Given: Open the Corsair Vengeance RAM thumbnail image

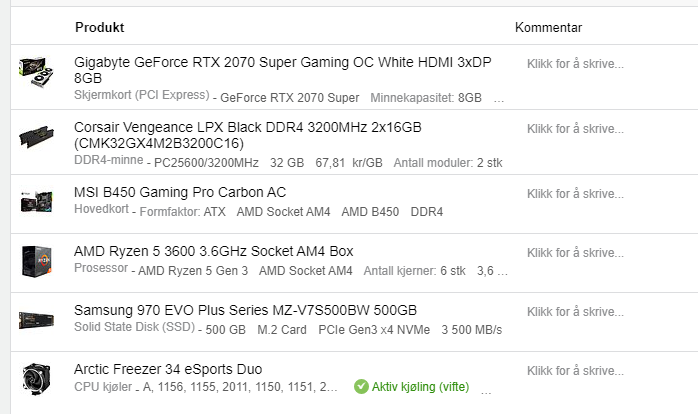Looking at the screenshot, I should click(37, 137).
